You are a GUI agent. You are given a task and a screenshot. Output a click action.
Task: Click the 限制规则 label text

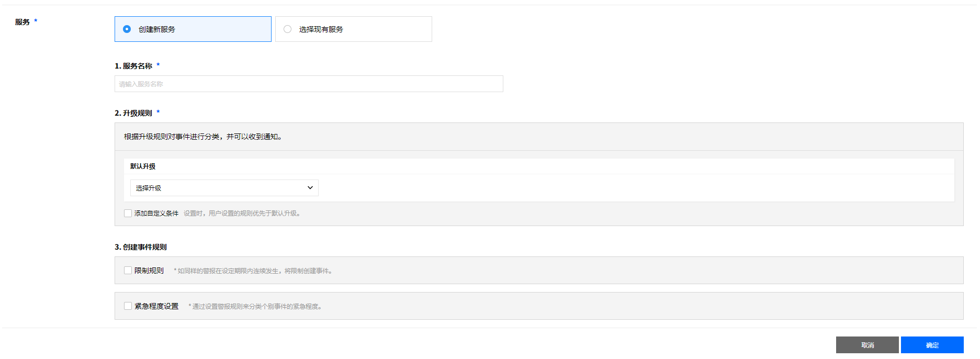point(149,271)
